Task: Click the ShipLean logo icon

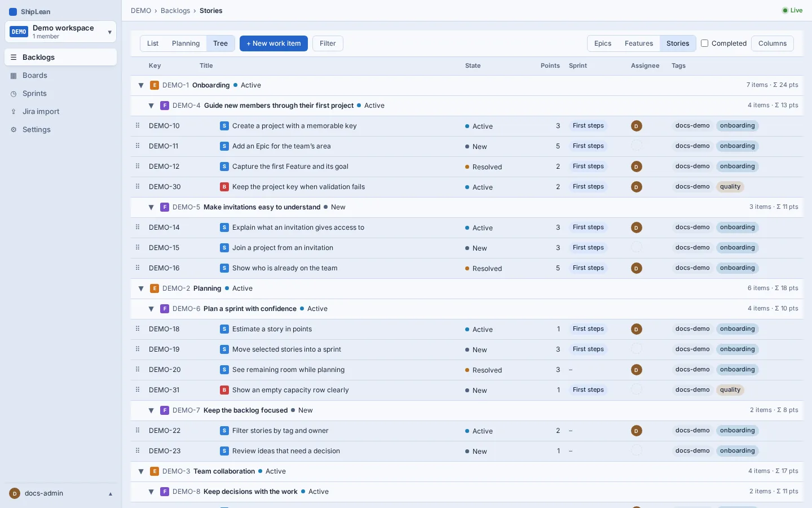Action: click(13, 12)
